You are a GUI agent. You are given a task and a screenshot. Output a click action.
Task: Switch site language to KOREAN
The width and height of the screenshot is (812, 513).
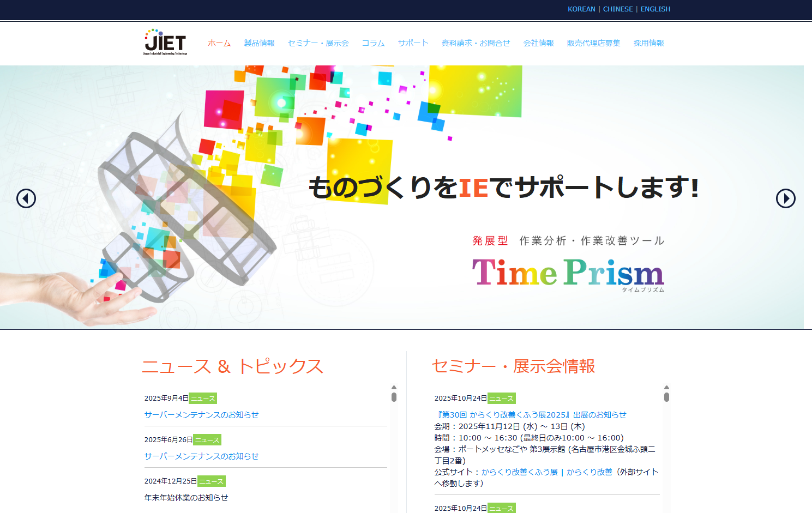point(581,9)
